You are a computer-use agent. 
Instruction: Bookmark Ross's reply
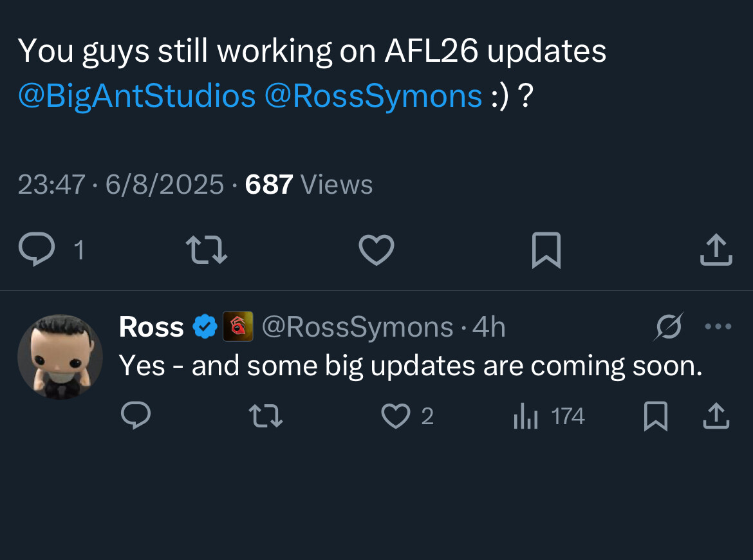[656, 416]
